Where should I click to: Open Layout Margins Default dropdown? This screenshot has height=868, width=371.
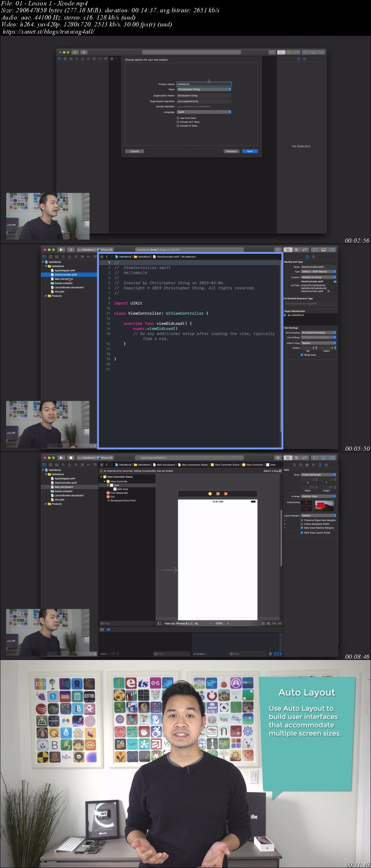pos(318,516)
